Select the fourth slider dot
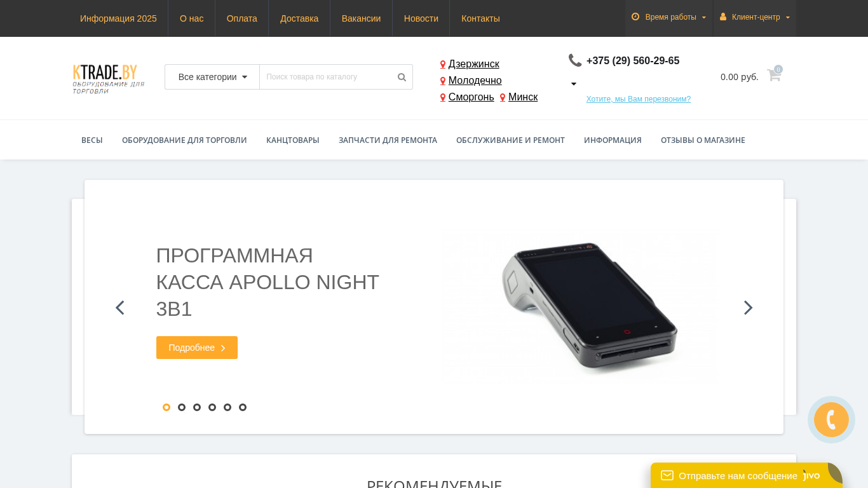Viewport: 868px width, 488px height. [212, 407]
